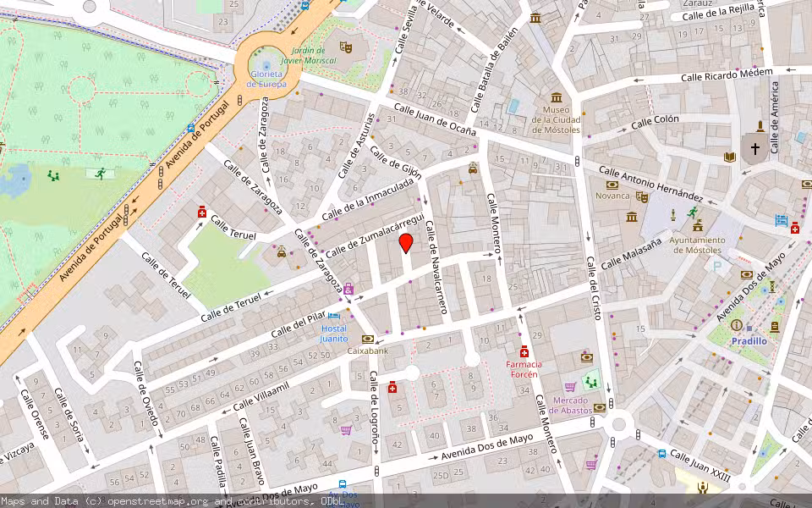Open the Farmacia Forcén pharmacy icon
The image size is (812, 508).
click(x=524, y=351)
